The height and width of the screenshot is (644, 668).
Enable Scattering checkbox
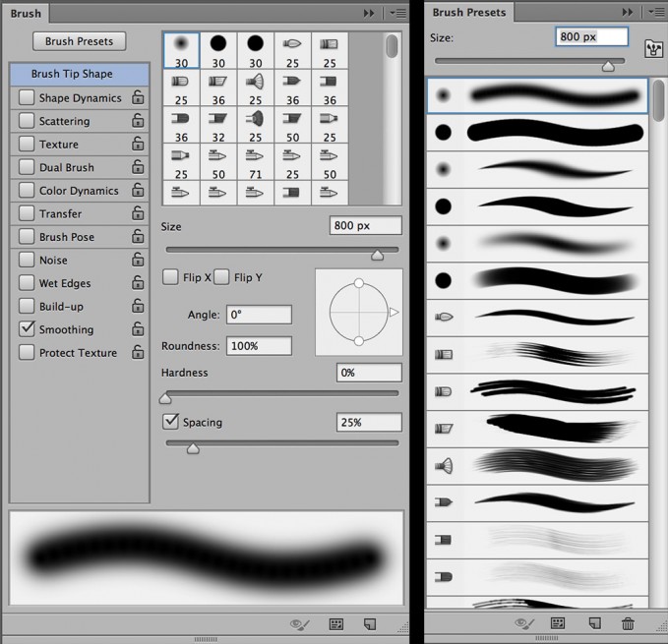pyautogui.click(x=27, y=121)
